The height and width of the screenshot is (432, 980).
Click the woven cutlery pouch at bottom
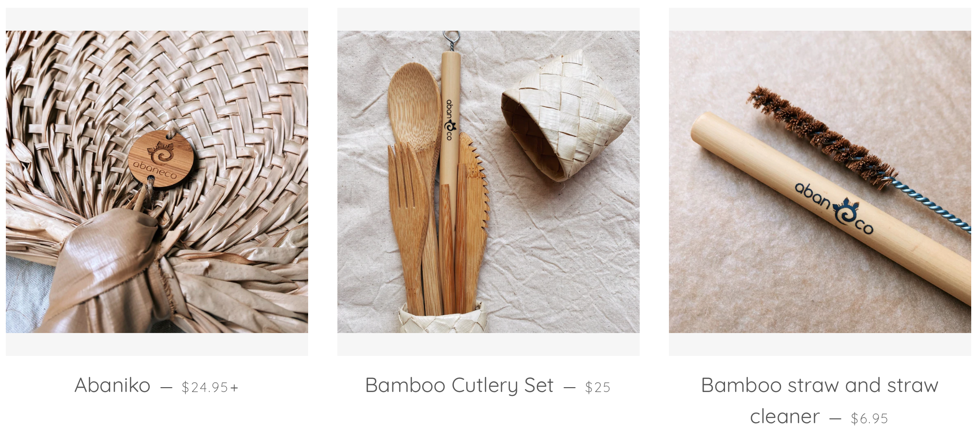(442, 318)
